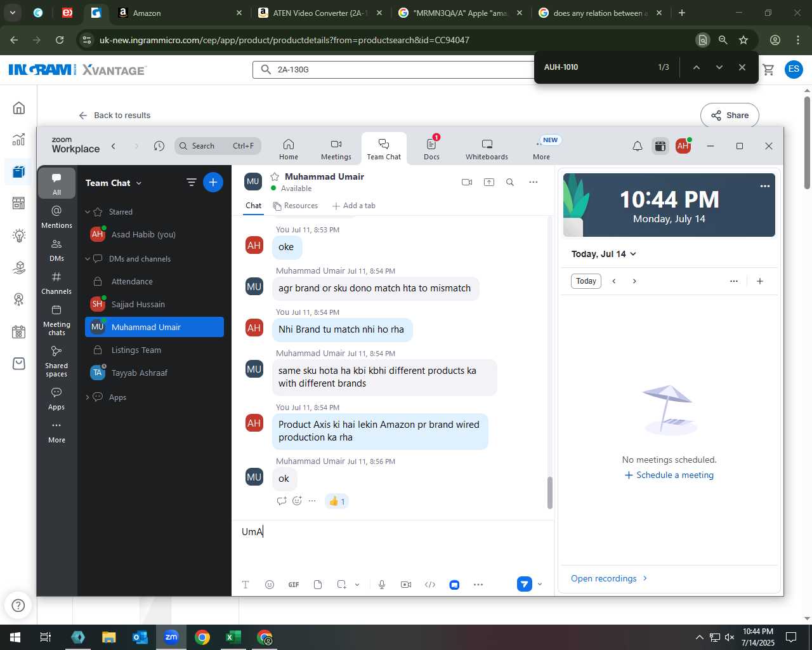The width and height of the screenshot is (812, 650).
Task: Go to next find result in Chrome
Action: click(x=719, y=67)
